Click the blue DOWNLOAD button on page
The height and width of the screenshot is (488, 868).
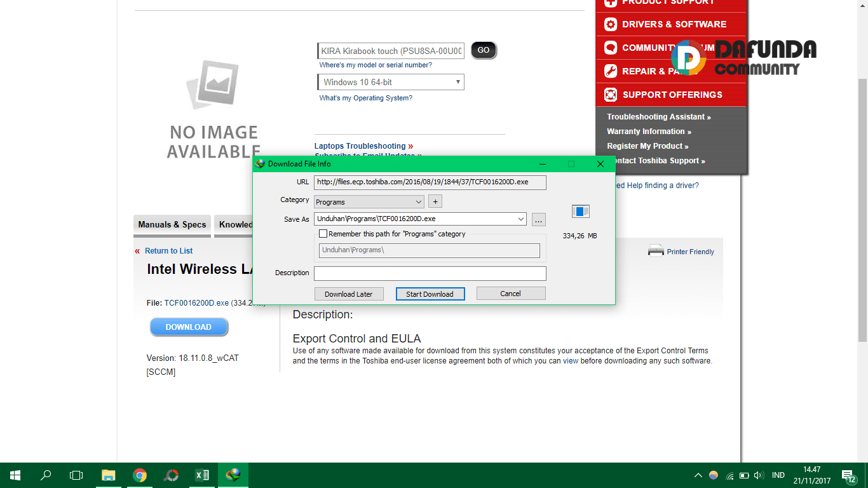189,327
